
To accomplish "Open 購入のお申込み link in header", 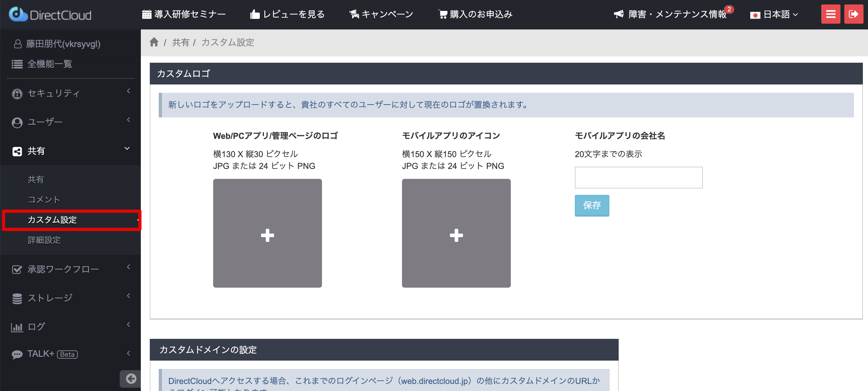I will (x=475, y=14).
